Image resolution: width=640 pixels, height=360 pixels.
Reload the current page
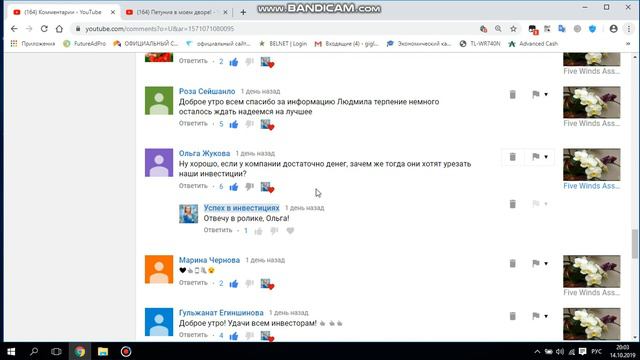tap(44, 29)
